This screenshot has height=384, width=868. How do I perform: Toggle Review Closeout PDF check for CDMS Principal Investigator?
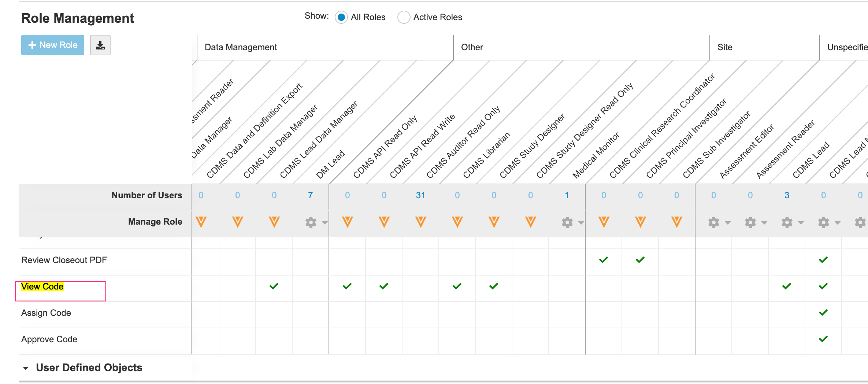point(640,260)
